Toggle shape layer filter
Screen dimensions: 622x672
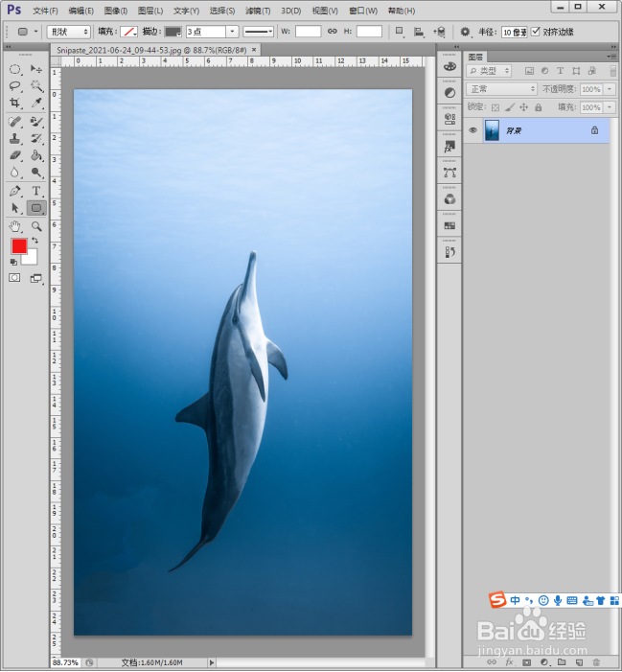point(576,71)
